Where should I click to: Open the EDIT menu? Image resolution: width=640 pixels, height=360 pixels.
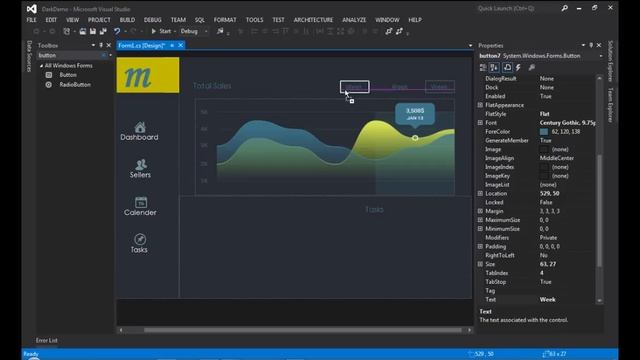pyautogui.click(x=51, y=20)
